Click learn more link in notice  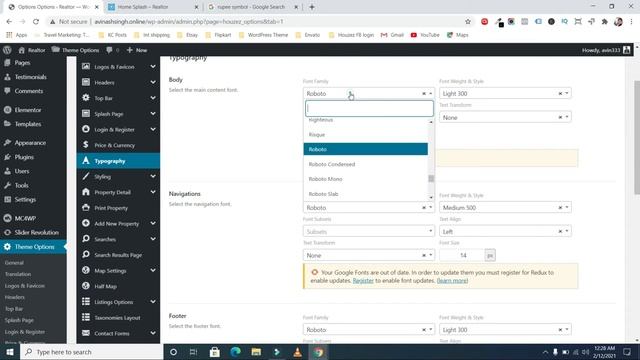click(452, 280)
